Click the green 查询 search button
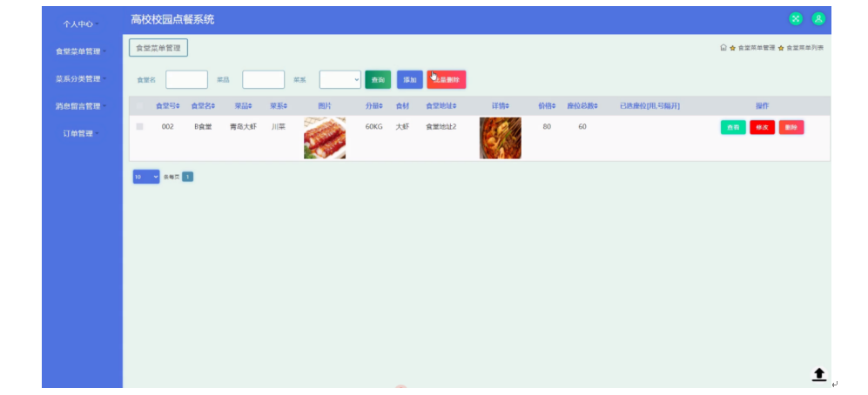 [x=378, y=80]
